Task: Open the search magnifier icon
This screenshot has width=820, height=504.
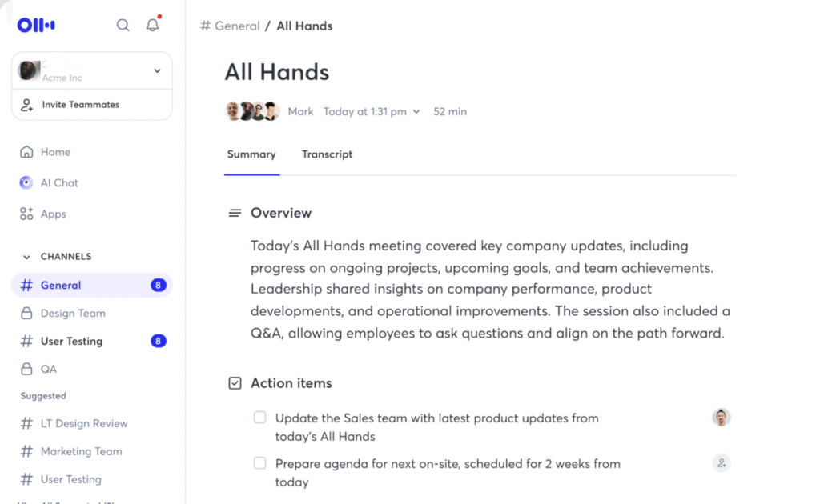Action: (x=123, y=25)
